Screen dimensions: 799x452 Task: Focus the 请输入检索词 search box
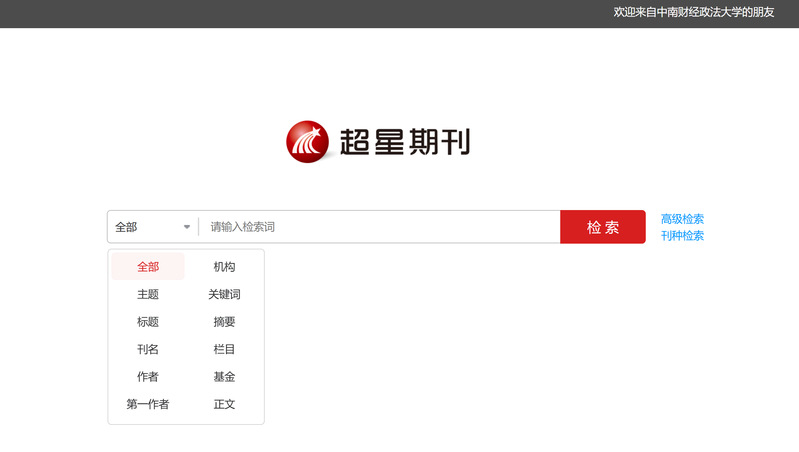(380, 227)
